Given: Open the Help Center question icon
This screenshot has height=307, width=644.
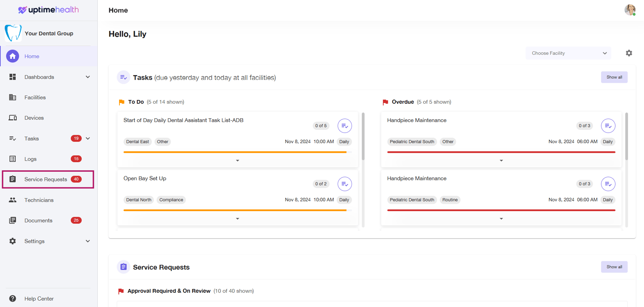Looking at the screenshot, I should click(12, 298).
